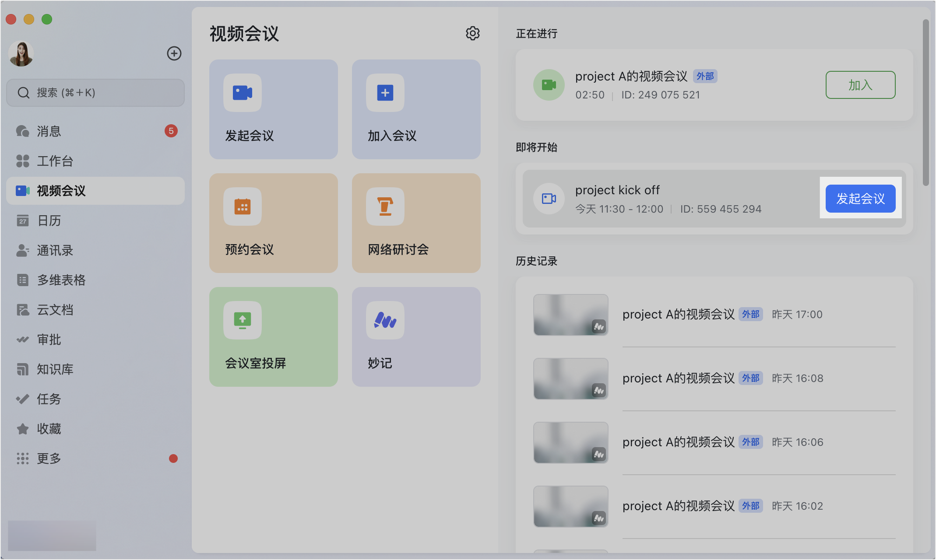The width and height of the screenshot is (936, 560).
Task: Click the 多维表格 table icon
Action: tap(23, 280)
